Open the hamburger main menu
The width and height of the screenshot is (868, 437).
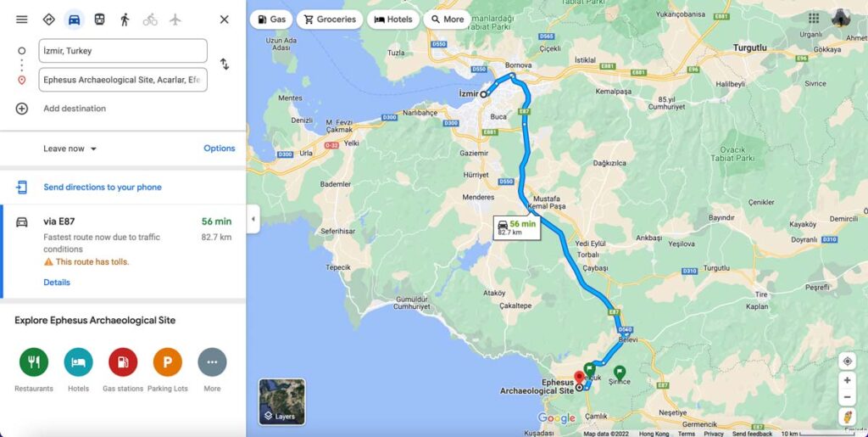[x=21, y=20]
